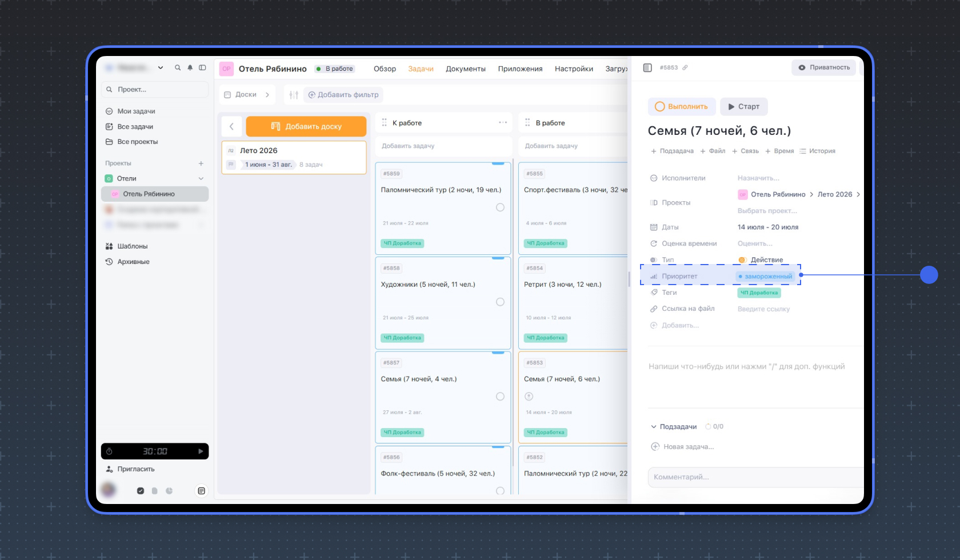Copy task link icon next to #5853

(x=685, y=67)
